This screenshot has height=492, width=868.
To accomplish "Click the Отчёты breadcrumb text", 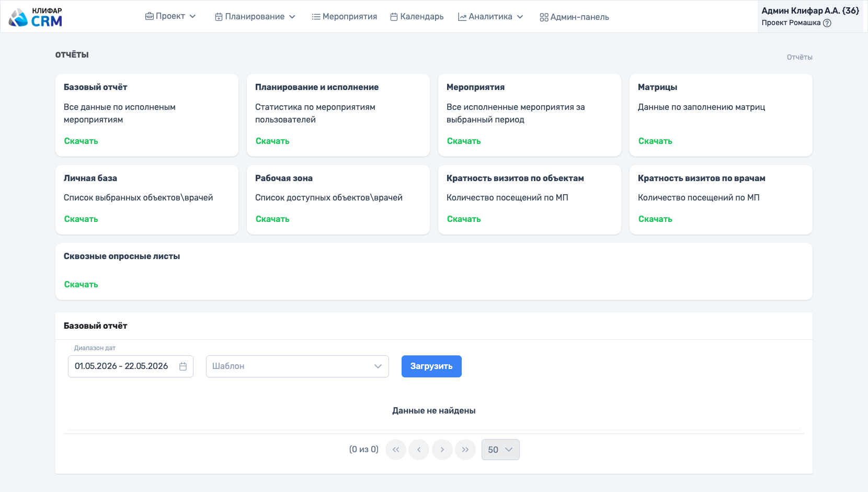I will coord(800,57).
